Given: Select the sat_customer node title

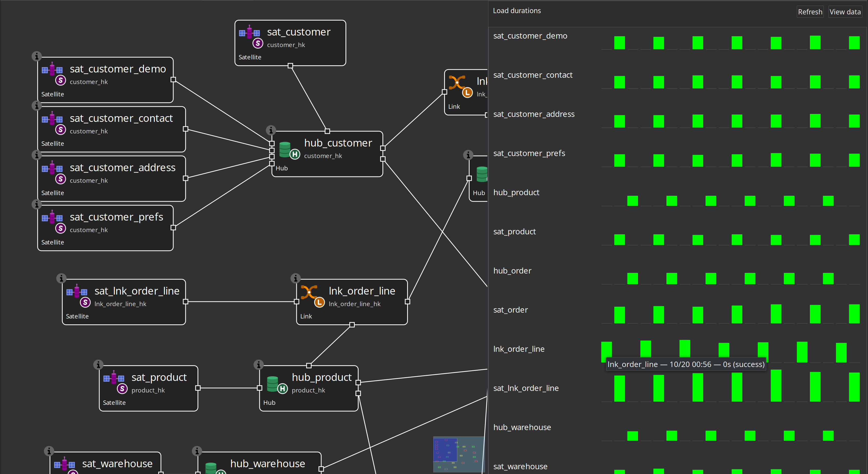Looking at the screenshot, I should (x=298, y=32).
